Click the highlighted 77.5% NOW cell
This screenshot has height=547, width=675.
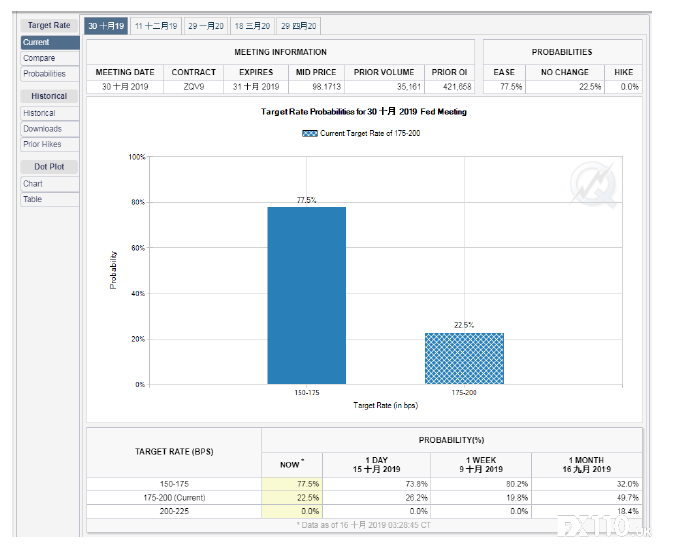292,484
